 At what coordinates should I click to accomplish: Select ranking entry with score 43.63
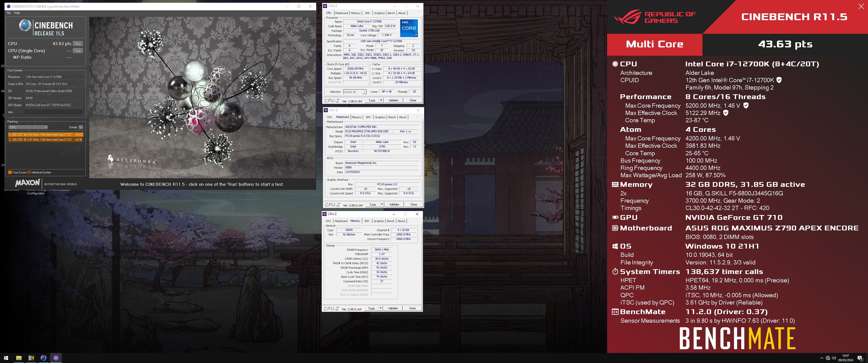[45, 134]
